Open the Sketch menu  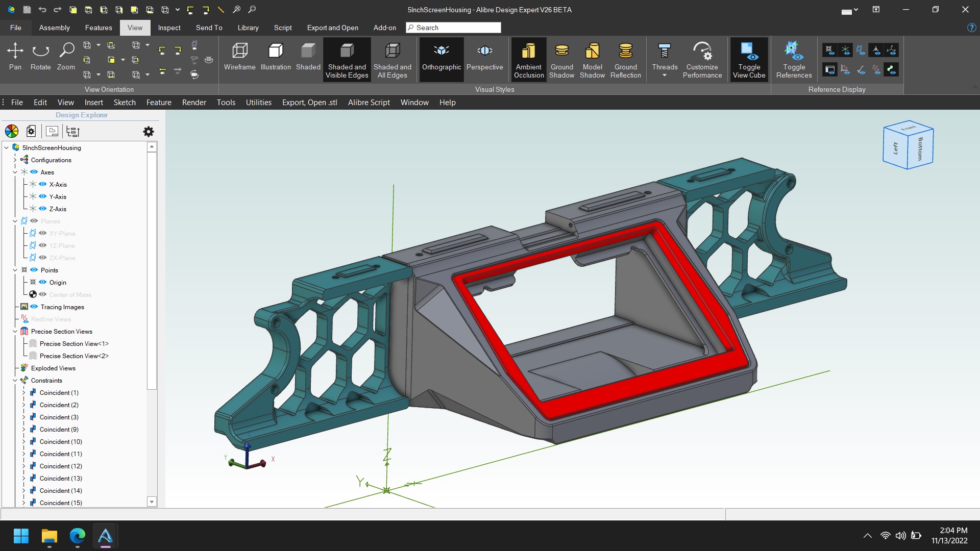coord(125,102)
